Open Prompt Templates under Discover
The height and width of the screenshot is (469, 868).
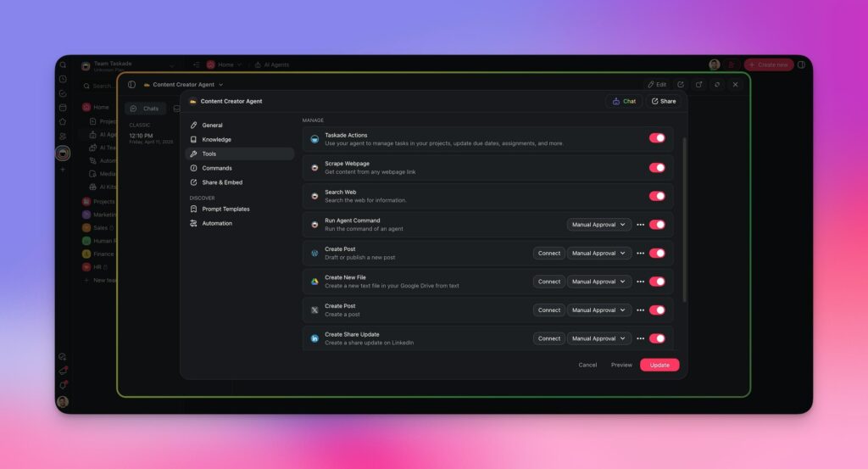coord(225,209)
